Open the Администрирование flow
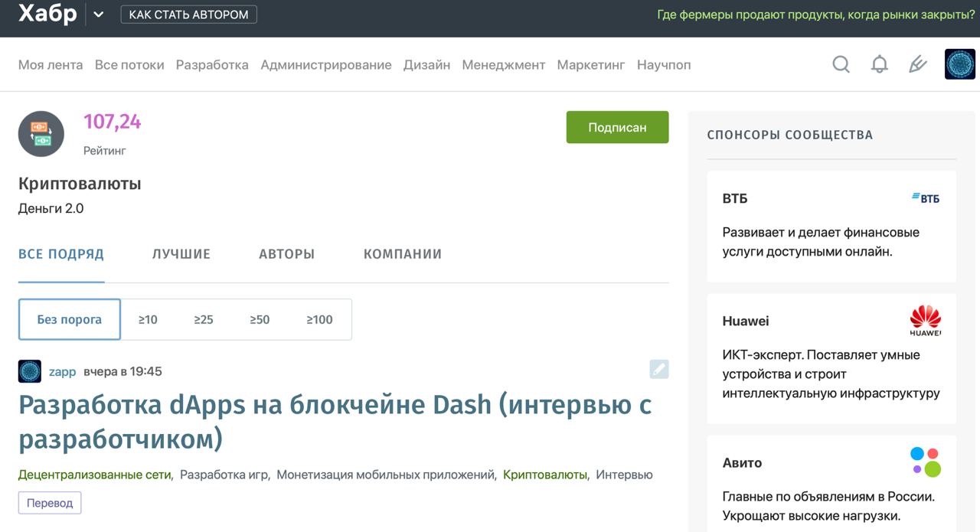This screenshot has height=532, width=980. pos(326,65)
